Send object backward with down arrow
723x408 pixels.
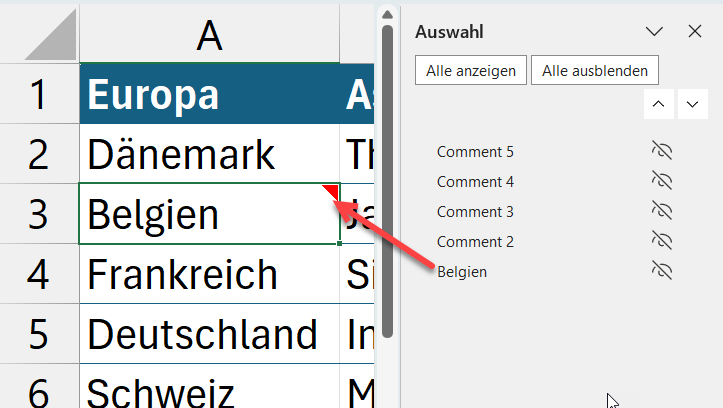692,104
